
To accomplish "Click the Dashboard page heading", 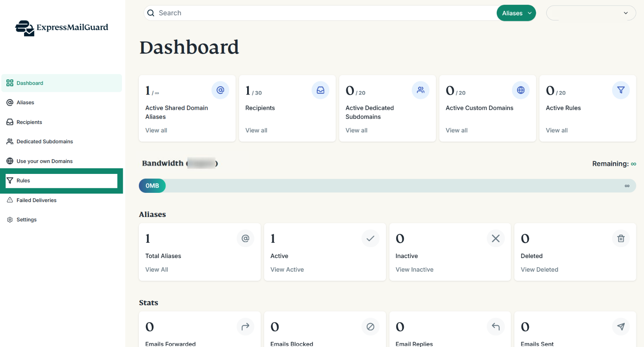I will tap(189, 47).
